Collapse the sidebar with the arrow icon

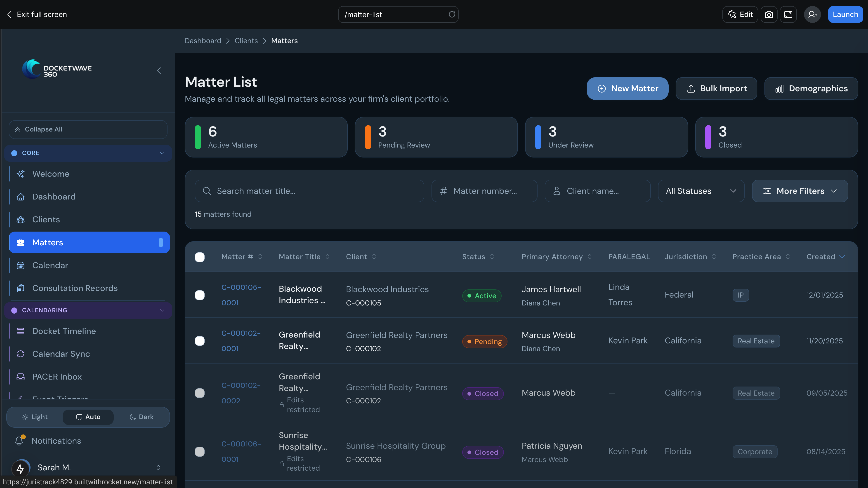tap(159, 71)
